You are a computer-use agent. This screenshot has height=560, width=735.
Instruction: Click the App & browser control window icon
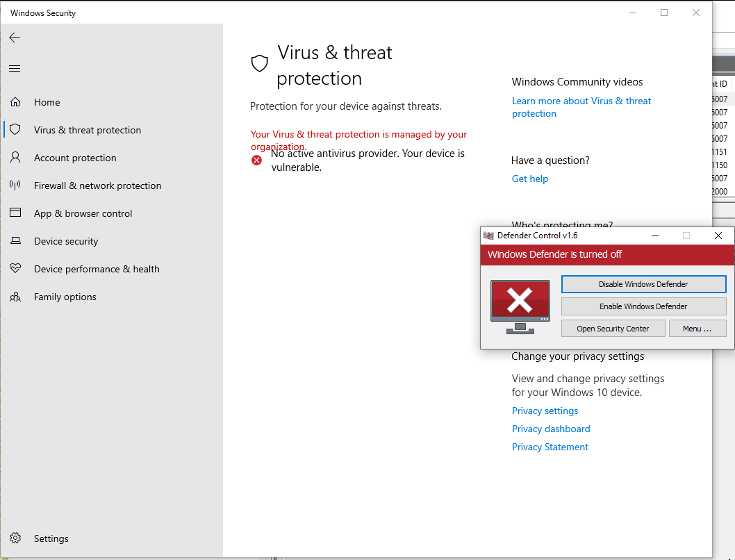15,213
